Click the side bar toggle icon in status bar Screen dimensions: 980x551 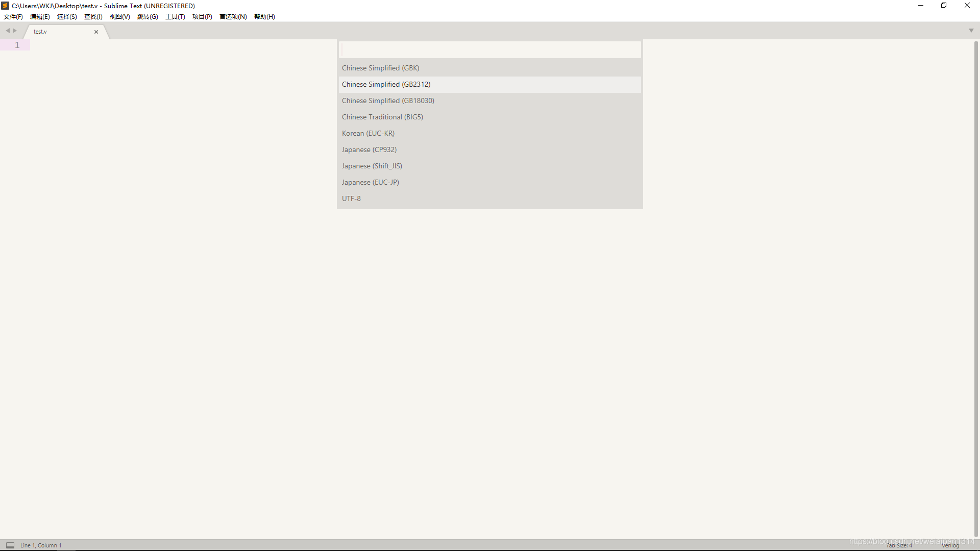[10, 545]
